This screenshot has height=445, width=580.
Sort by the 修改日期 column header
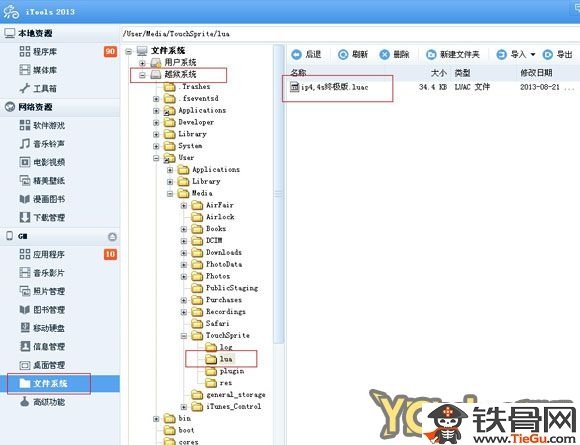click(x=536, y=73)
